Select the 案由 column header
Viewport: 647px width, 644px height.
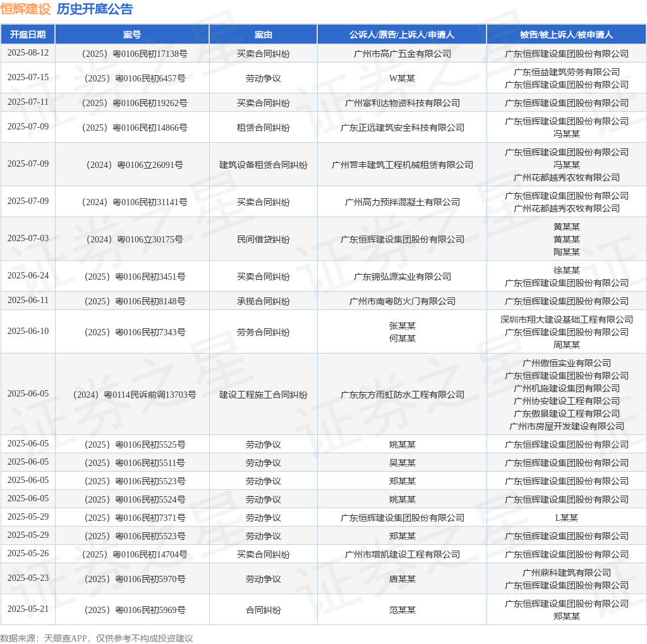(x=263, y=35)
